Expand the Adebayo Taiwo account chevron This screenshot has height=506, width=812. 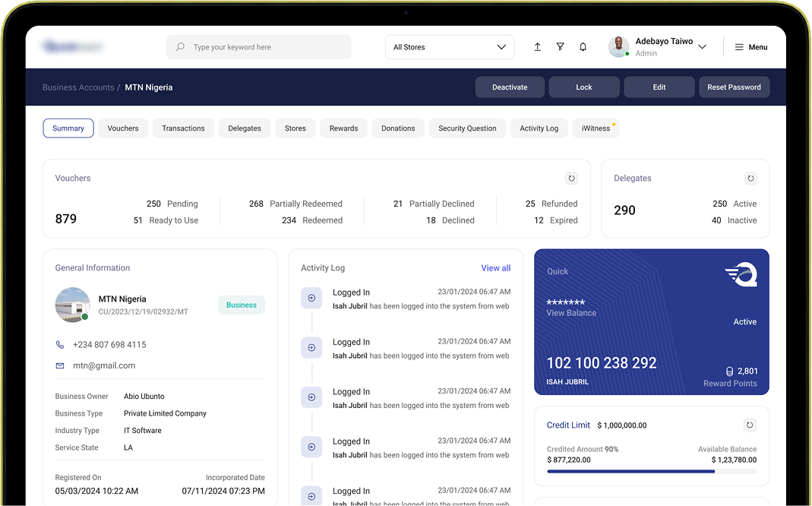702,47
